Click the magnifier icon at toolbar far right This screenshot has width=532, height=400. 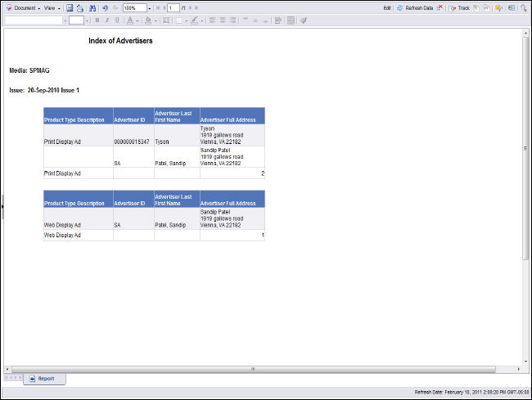tap(523, 7)
